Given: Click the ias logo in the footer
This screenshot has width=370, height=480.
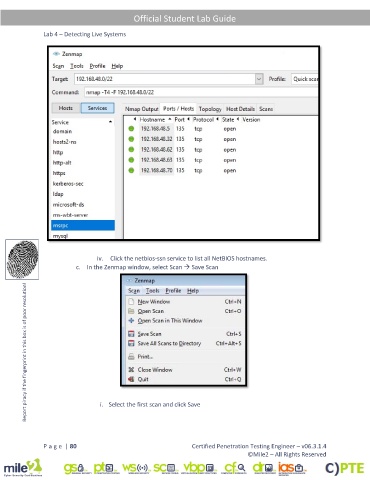Looking at the screenshot, I should 292,468.
